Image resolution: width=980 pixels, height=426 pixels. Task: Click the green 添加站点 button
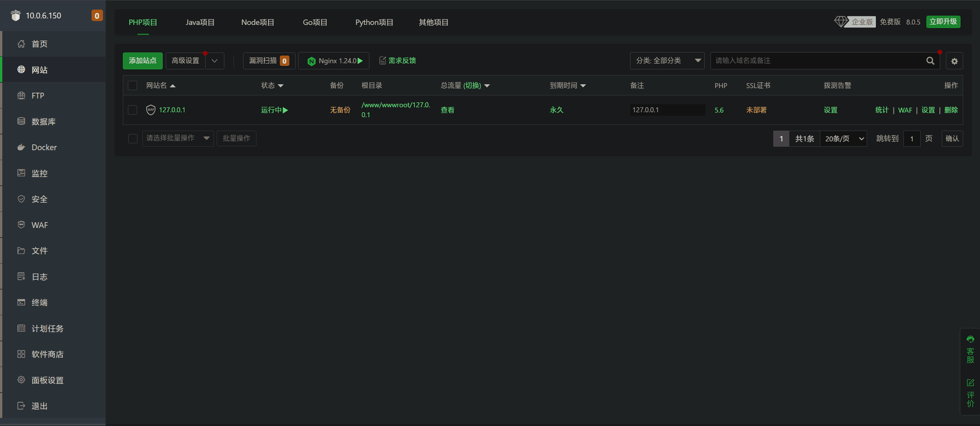point(142,61)
